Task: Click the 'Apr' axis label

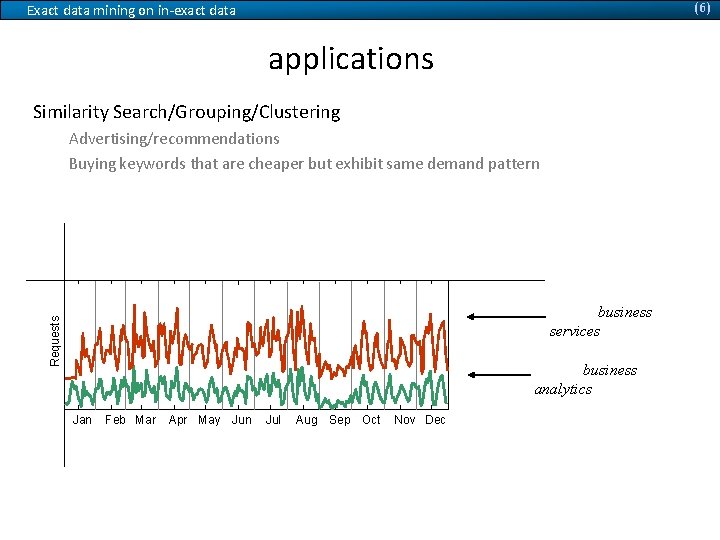Action: tap(178, 420)
